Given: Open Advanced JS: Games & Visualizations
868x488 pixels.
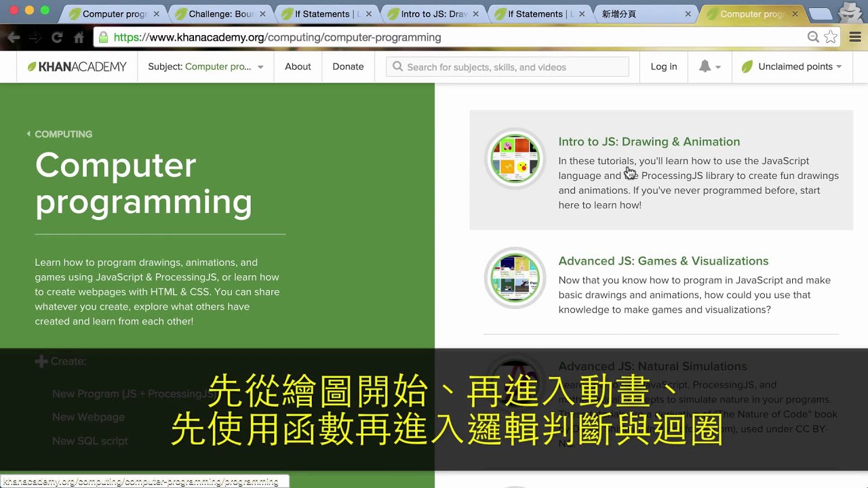Looking at the screenshot, I should pyautogui.click(x=663, y=261).
